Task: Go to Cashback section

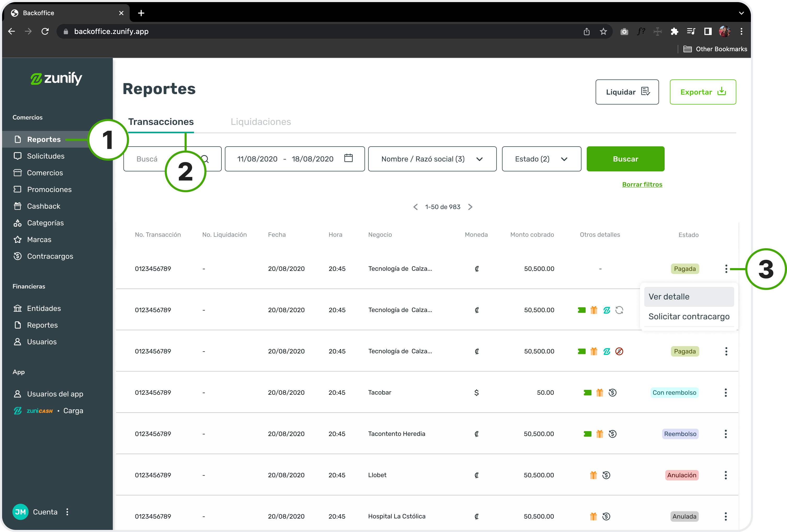Action: click(x=43, y=206)
